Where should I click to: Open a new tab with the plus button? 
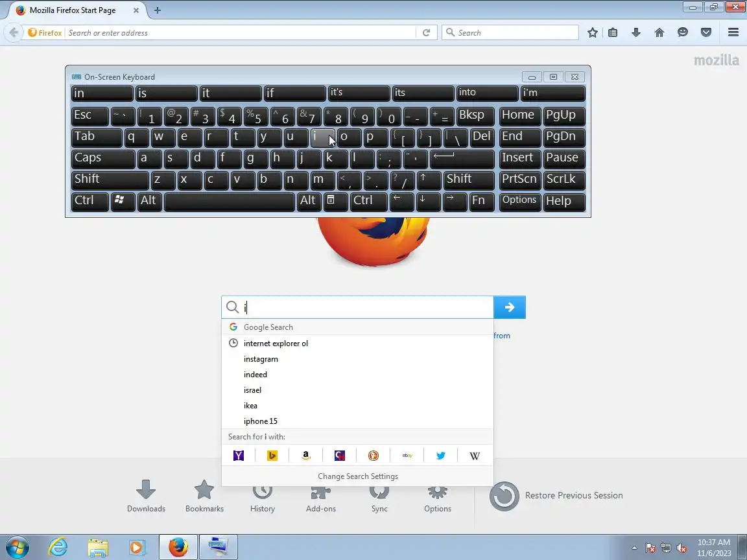[157, 10]
